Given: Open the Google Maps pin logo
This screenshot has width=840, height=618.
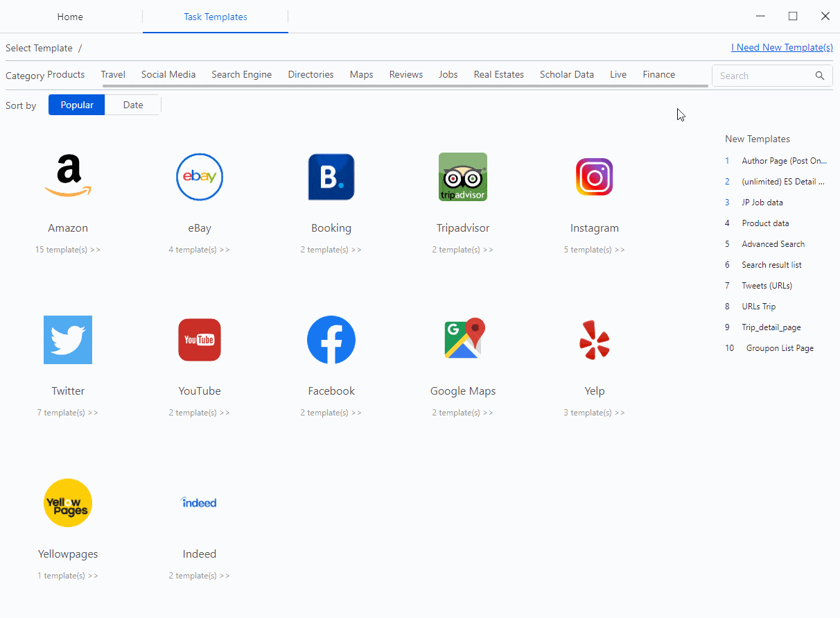Looking at the screenshot, I should coord(463,340).
